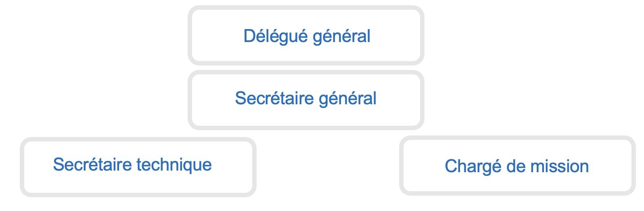Visit the Secrétaire général page
Image resolution: width=644 pixels, height=211 pixels.
(305, 99)
